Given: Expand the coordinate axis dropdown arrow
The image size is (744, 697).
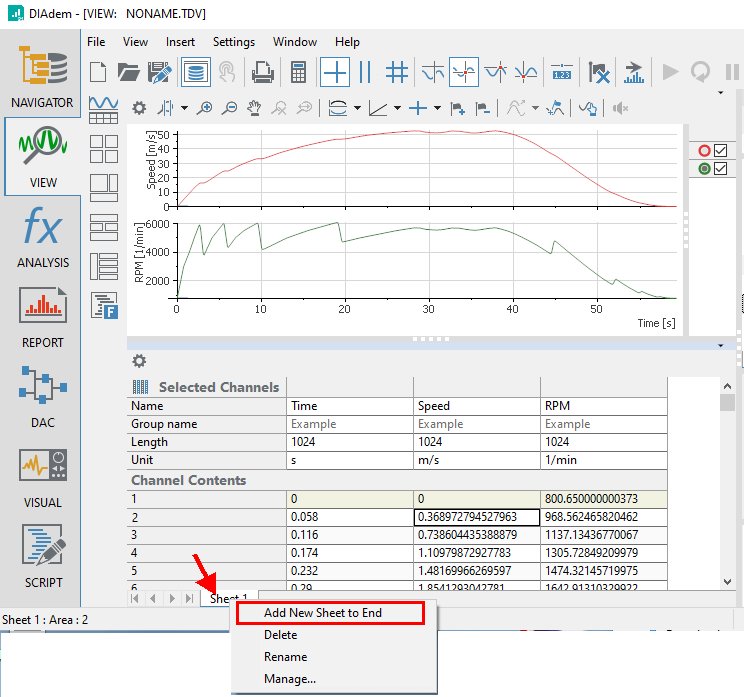Looking at the screenshot, I should click(397, 108).
